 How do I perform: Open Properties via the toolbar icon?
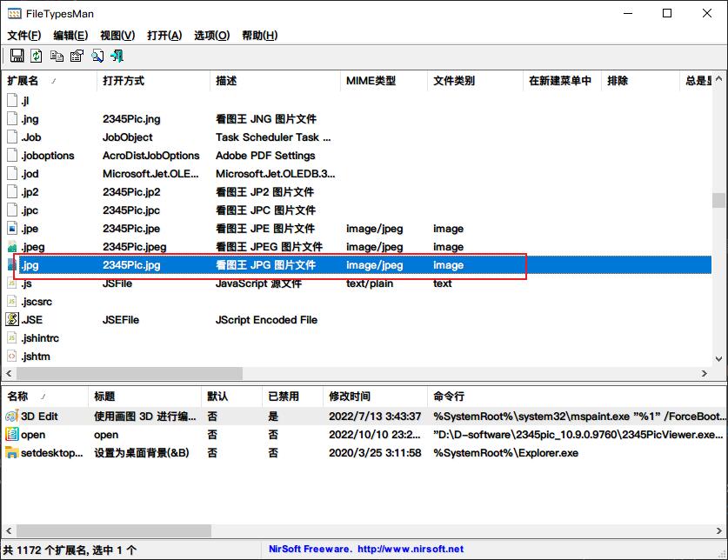coord(77,57)
